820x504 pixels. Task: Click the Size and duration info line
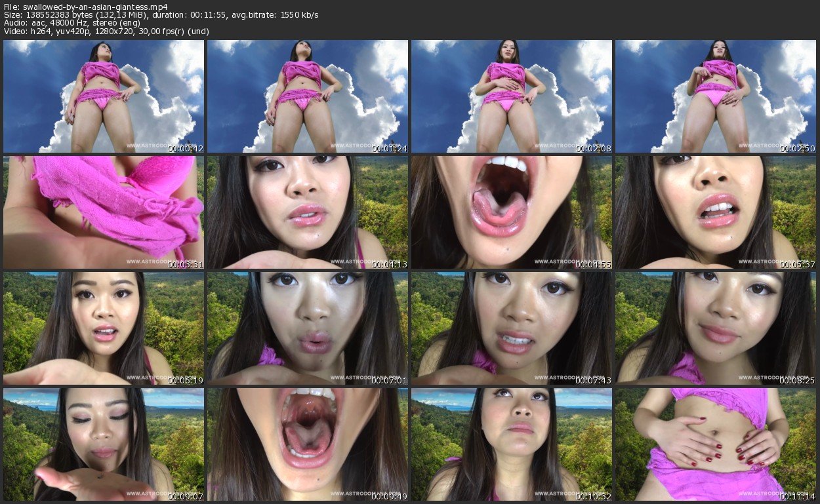coord(161,14)
